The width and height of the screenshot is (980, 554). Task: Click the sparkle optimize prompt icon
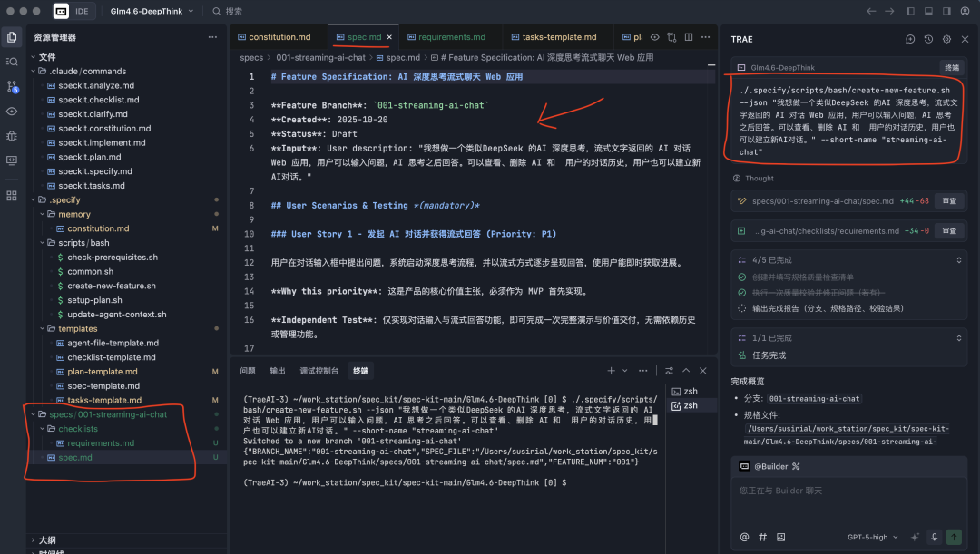click(x=915, y=537)
